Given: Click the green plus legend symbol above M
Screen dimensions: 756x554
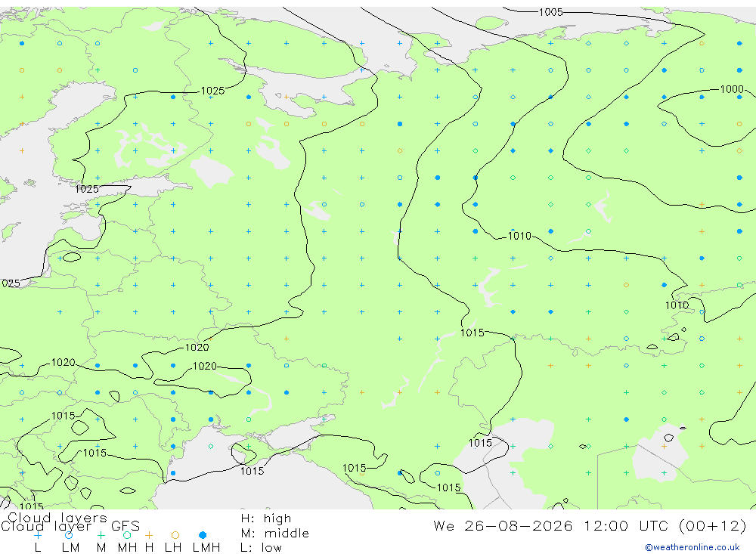Looking at the screenshot, I should (101, 535).
